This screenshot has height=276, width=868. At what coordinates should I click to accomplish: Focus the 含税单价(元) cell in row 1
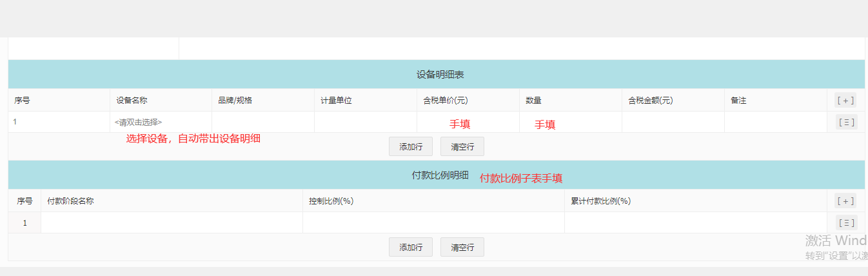point(468,122)
